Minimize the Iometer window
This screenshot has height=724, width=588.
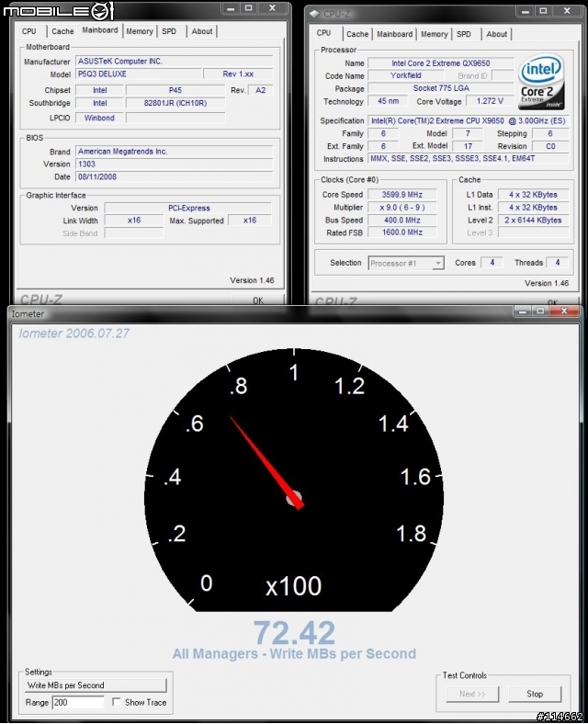(x=523, y=311)
